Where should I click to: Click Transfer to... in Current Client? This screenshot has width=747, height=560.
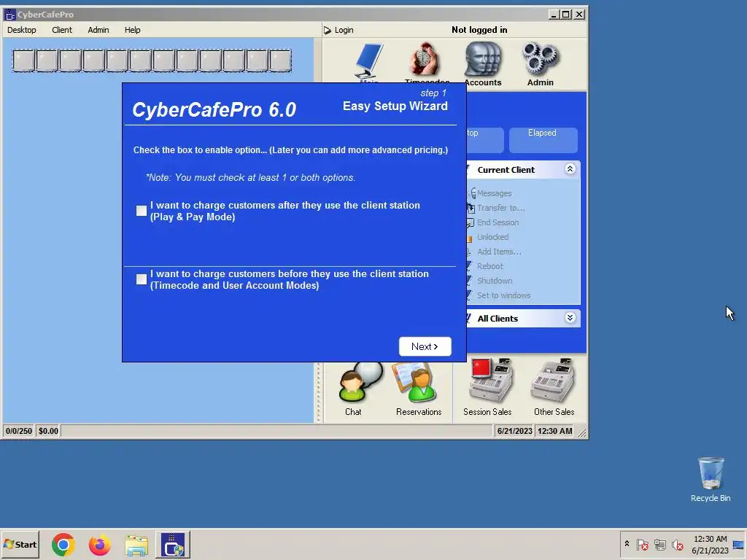tap(500, 208)
